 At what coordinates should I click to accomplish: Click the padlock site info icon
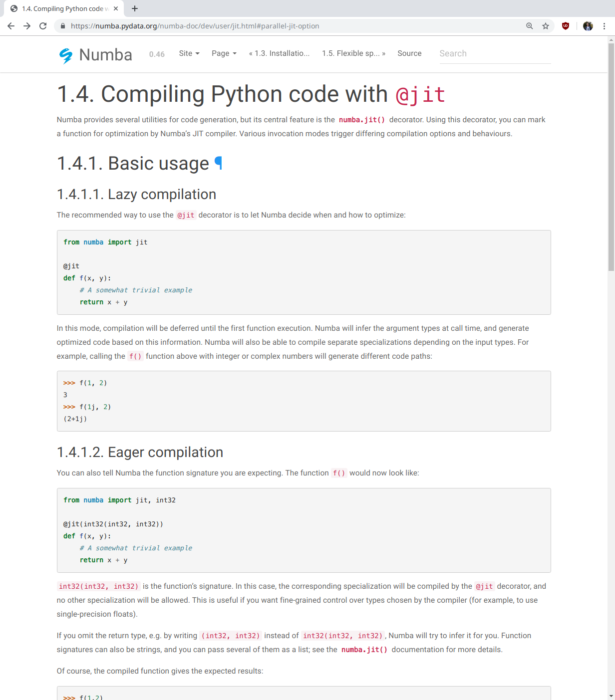click(x=63, y=26)
